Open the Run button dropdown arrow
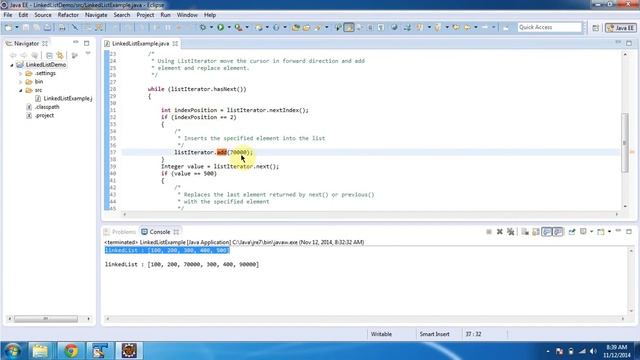640x360 pixels. 229,27
